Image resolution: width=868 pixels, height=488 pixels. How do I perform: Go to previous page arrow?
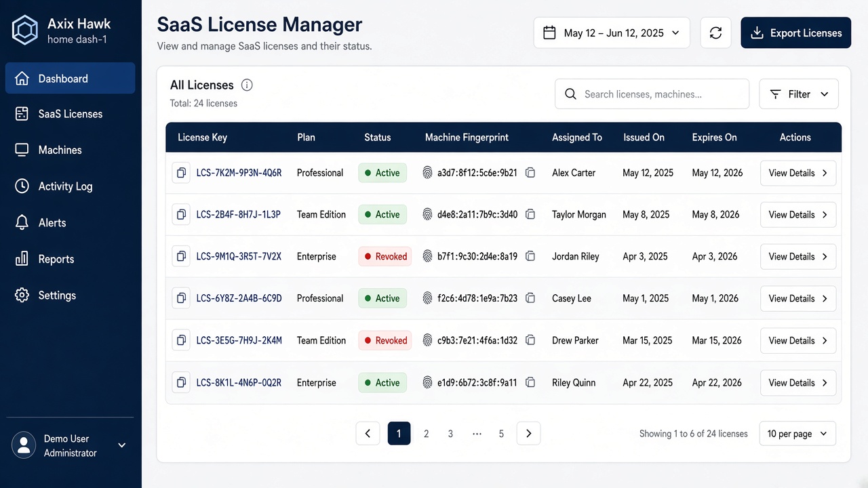(368, 434)
